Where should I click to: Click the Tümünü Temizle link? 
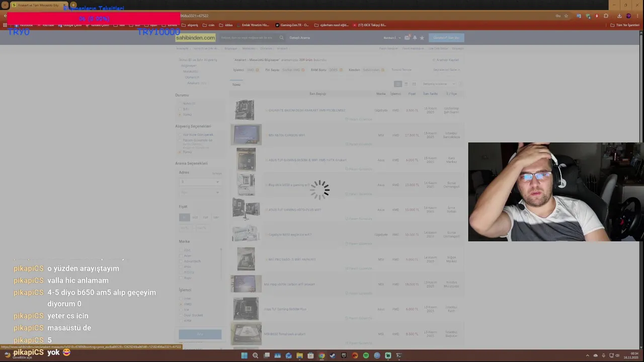[401, 70]
